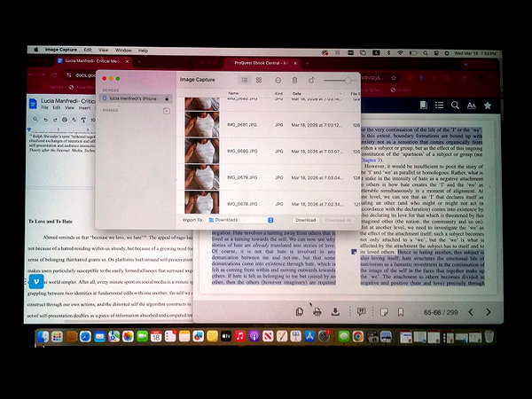Open the Edit menu in the menu bar
This screenshot has height=399, width=532.
88,50
